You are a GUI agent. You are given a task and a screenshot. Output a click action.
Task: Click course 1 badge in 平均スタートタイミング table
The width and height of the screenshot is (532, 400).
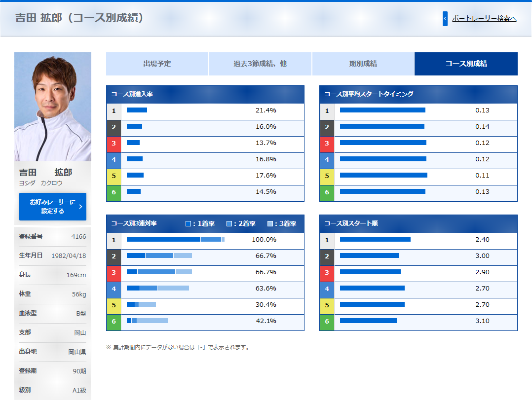(x=327, y=111)
